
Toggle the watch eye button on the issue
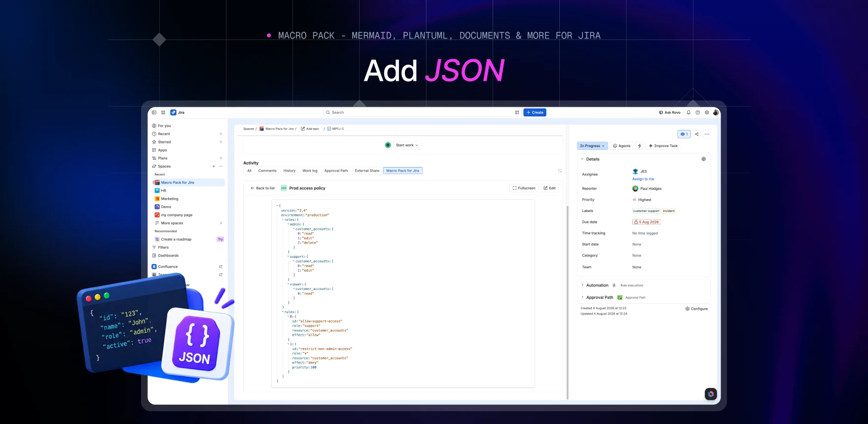pos(684,134)
